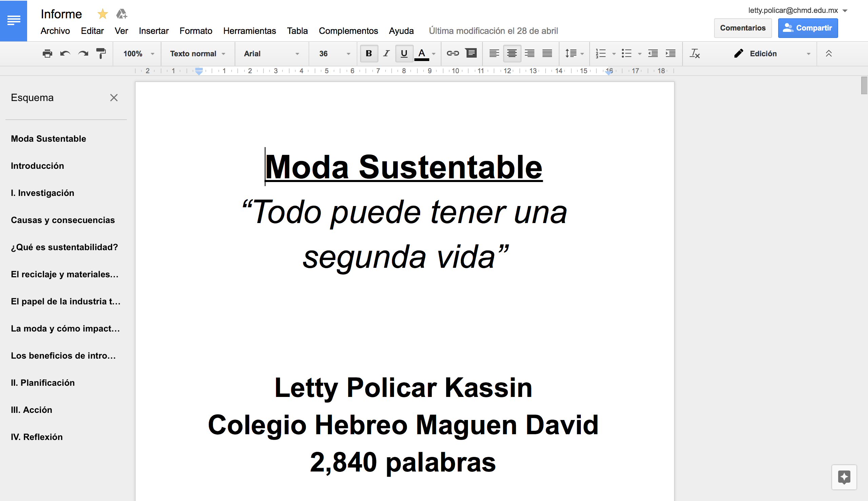Open the Formato menu
This screenshot has height=501, width=868.
196,31
